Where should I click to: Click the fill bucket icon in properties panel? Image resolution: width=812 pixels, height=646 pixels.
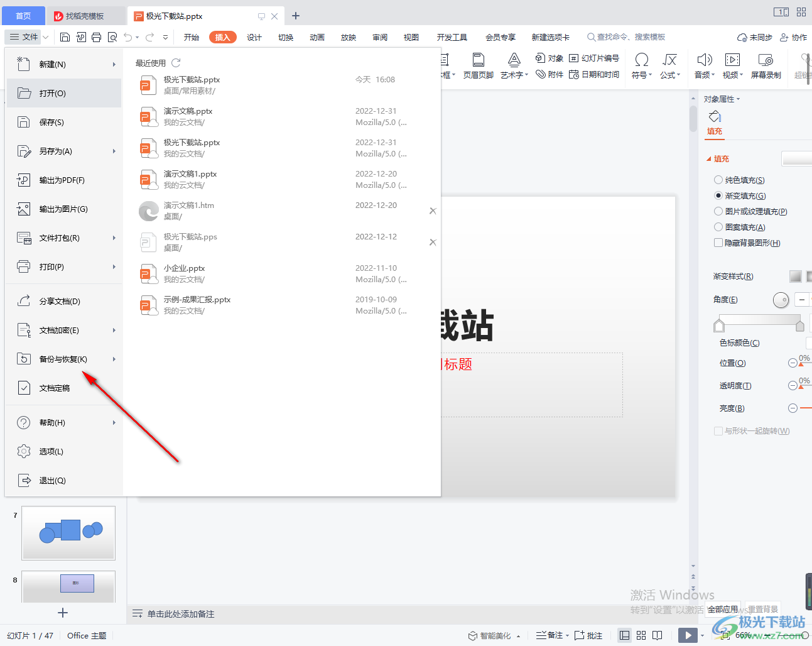coord(715,117)
